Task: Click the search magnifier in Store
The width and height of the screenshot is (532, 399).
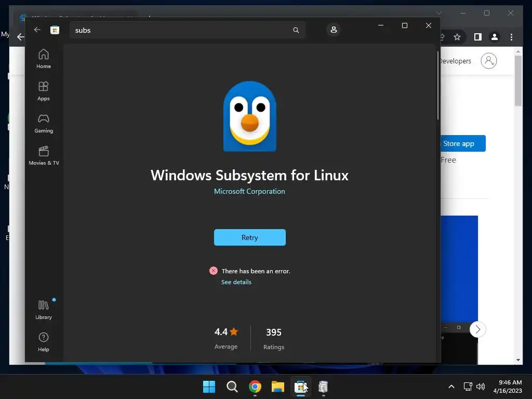Action: 296,30
